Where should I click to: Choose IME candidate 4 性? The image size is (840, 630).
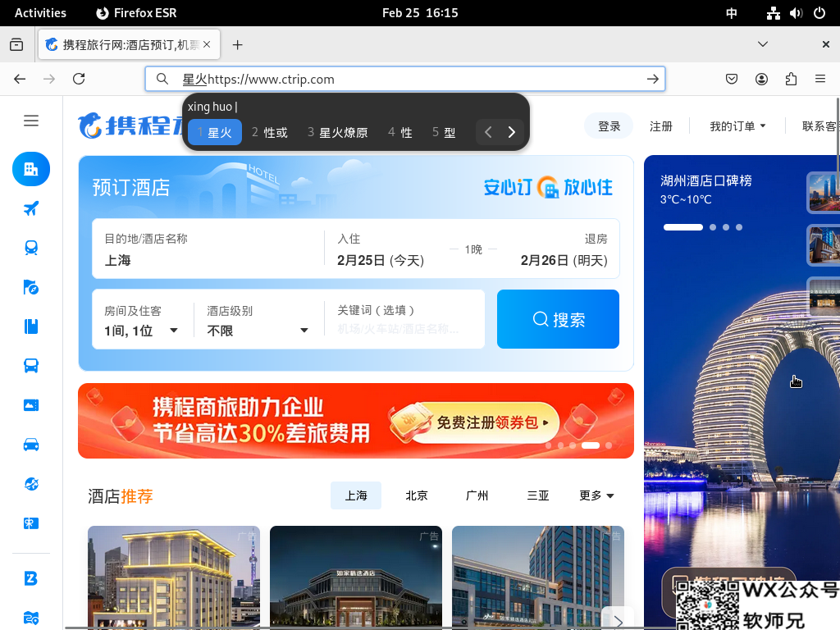(x=400, y=132)
